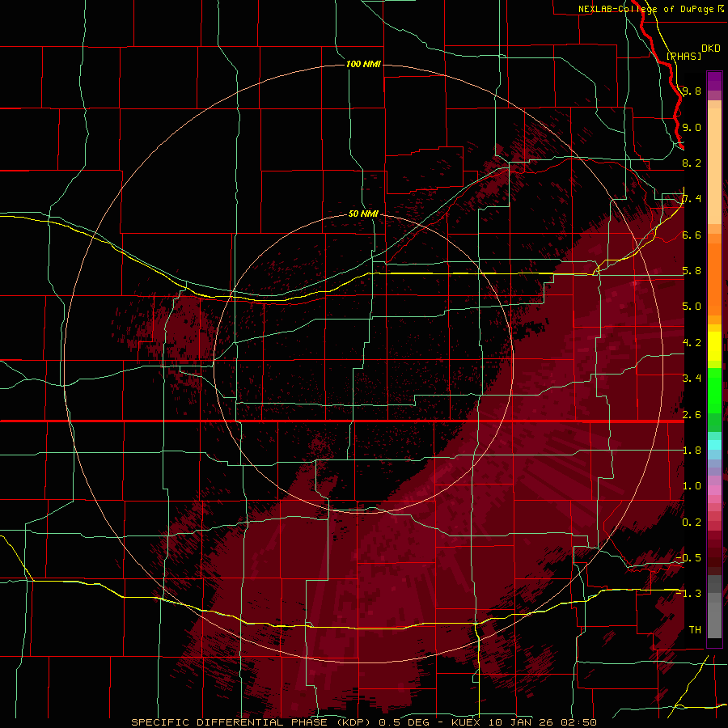Click the 2.6 value on color scale
This screenshot has height=728, width=728.
pyautogui.click(x=692, y=415)
